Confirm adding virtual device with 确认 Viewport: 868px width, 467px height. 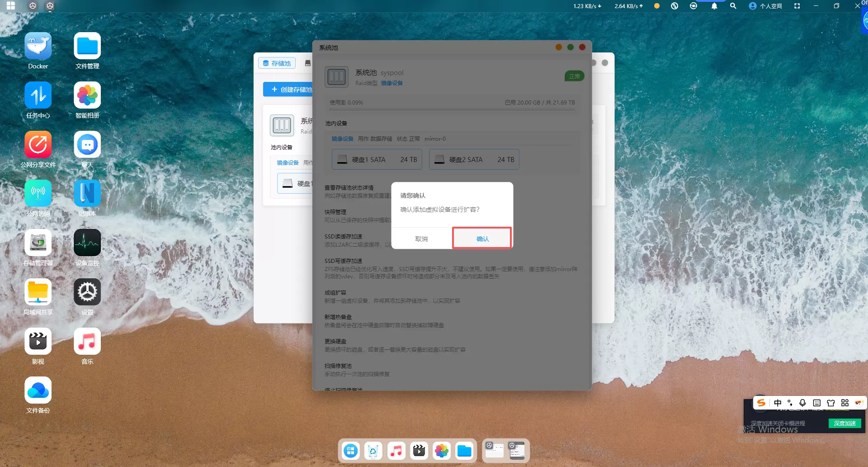point(482,238)
